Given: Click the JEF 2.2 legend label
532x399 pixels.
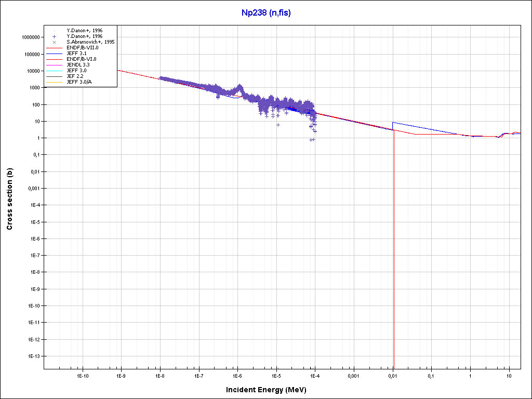Looking at the screenshot, I should 75,76.
